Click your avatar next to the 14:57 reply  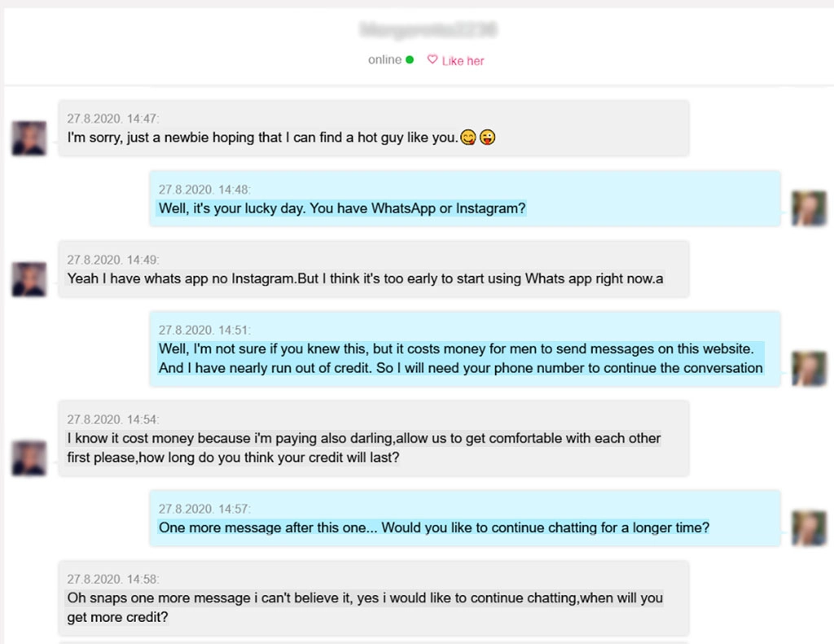click(x=808, y=528)
